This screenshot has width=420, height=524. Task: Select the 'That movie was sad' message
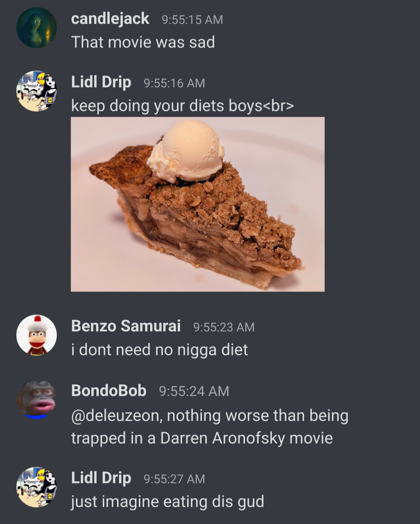tap(143, 42)
